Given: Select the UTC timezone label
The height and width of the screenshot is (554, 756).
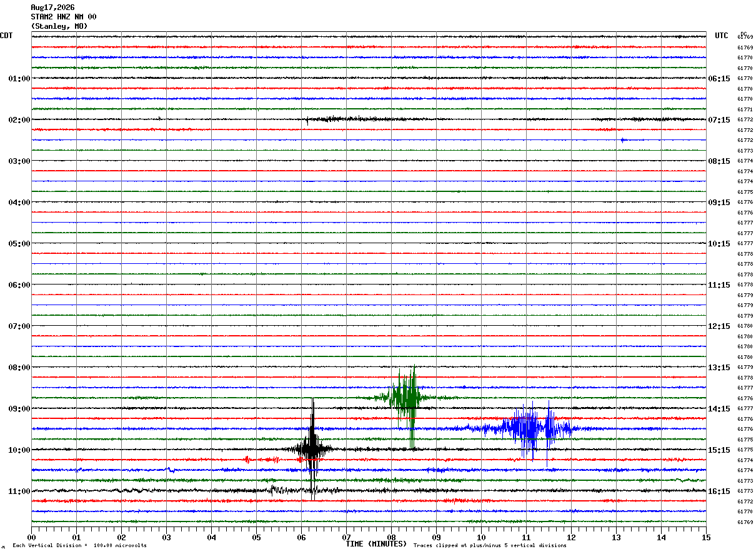Looking at the screenshot, I should (722, 36).
